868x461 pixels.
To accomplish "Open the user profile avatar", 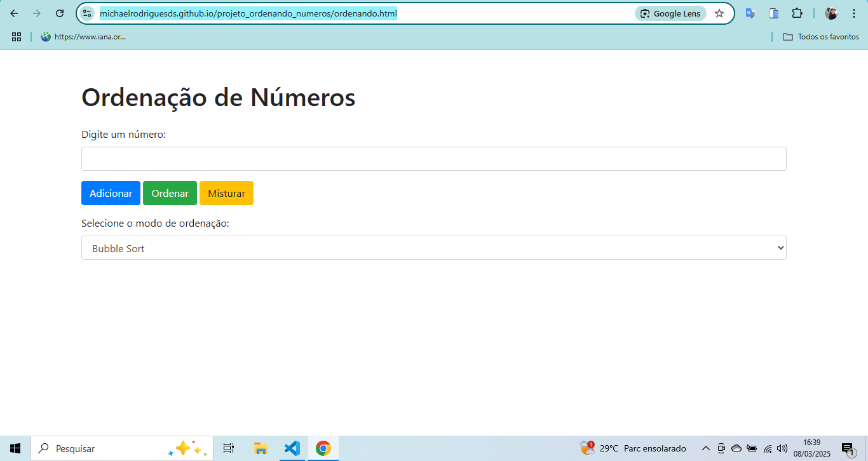I will coord(831,13).
